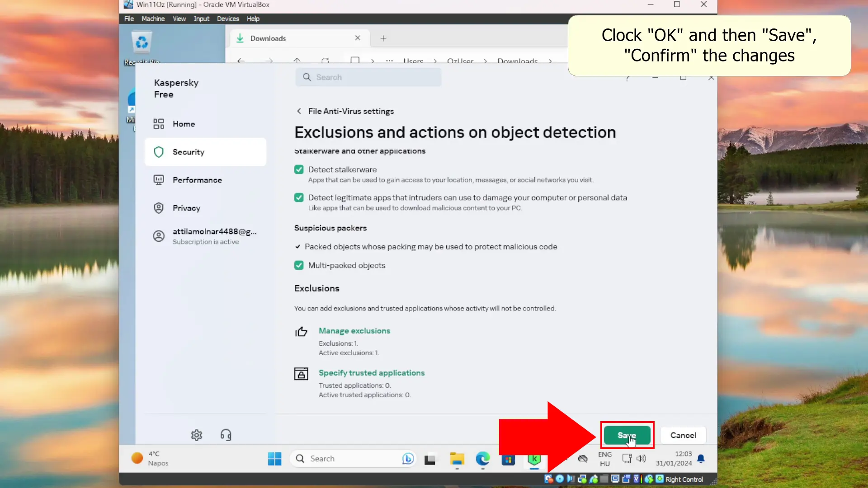Screen dimensions: 868x488
Task: Click the Settings gear icon
Action: click(x=197, y=435)
